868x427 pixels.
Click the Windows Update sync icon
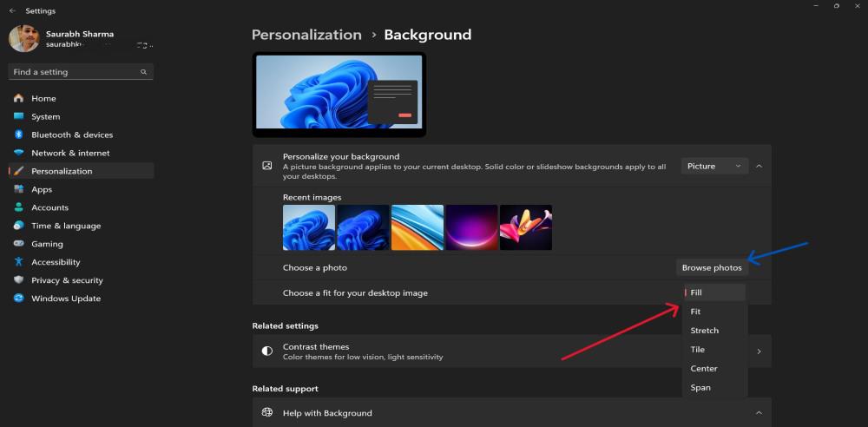(19, 298)
